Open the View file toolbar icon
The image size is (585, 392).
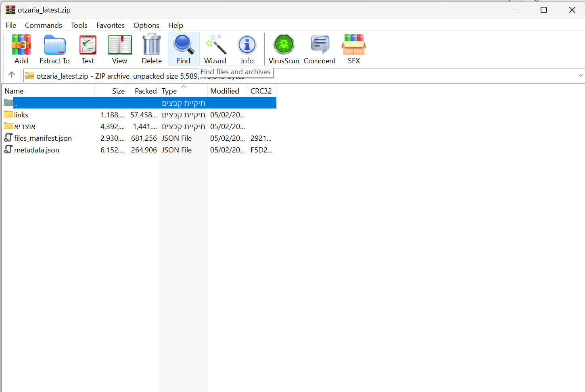click(x=119, y=49)
